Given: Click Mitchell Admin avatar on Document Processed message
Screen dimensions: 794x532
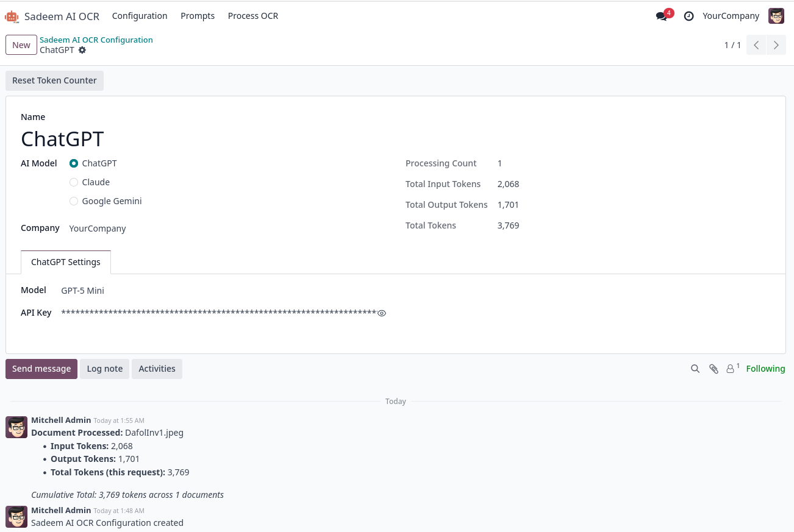Looking at the screenshot, I should click(16, 427).
